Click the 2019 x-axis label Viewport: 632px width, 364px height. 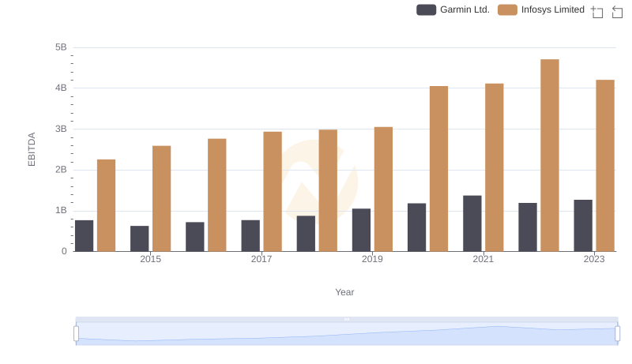click(373, 259)
